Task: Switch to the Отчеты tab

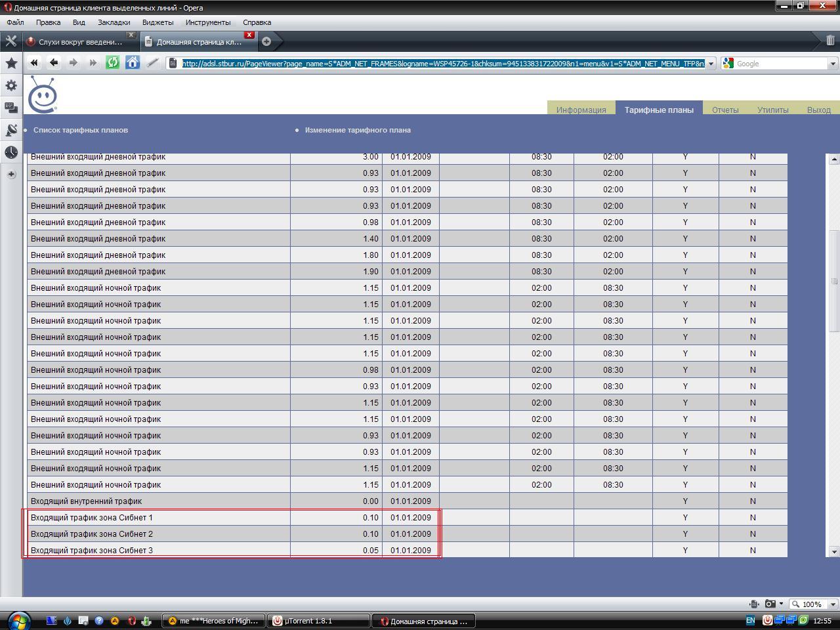Action: pyautogui.click(x=725, y=110)
